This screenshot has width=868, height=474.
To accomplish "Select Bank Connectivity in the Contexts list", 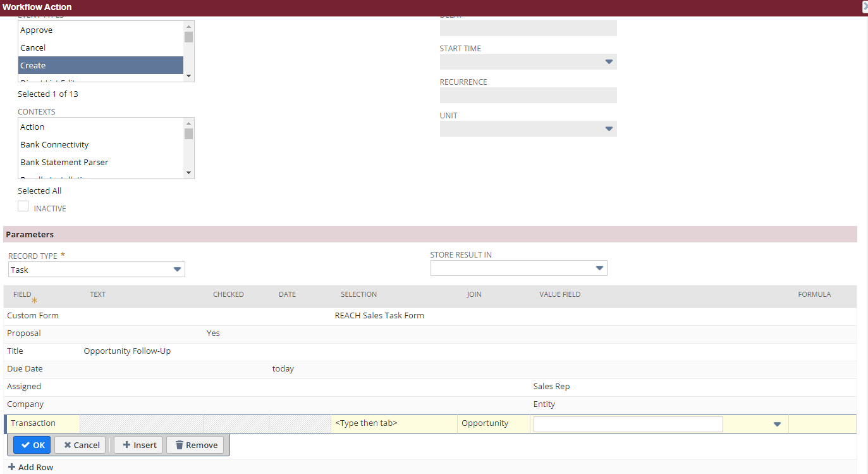I will click(54, 144).
